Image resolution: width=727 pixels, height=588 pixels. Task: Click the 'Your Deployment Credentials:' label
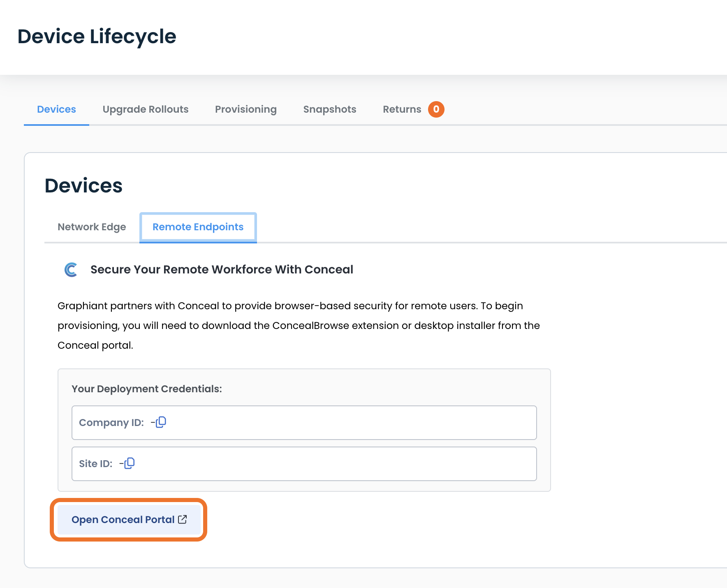coord(147,389)
